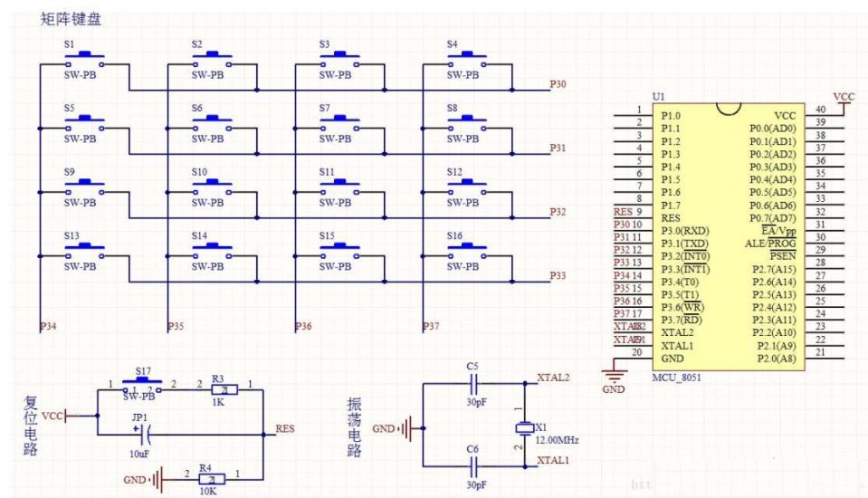Click the RES pin label inside MCU
The image size is (868, 498).
[671, 218]
